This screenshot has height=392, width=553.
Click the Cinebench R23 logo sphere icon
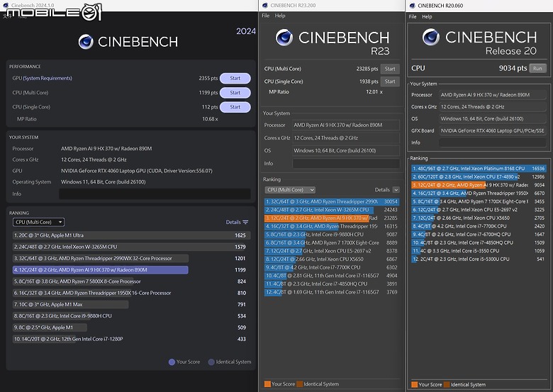tap(284, 38)
